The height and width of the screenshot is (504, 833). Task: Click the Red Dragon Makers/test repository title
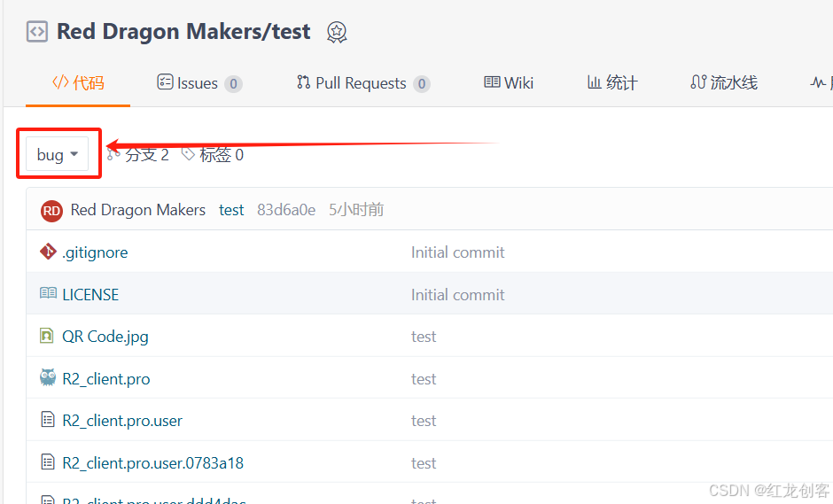(x=183, y=31)
